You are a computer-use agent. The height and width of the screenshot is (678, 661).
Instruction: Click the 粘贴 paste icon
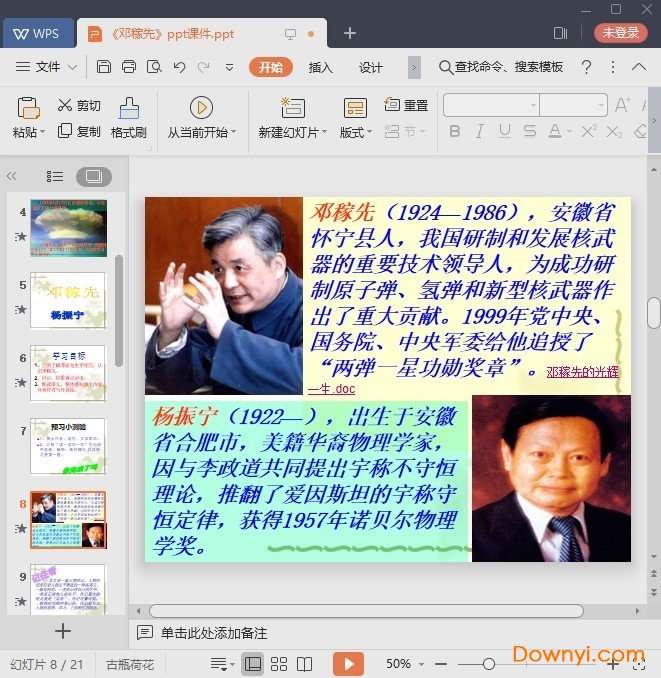coord(29,108)
